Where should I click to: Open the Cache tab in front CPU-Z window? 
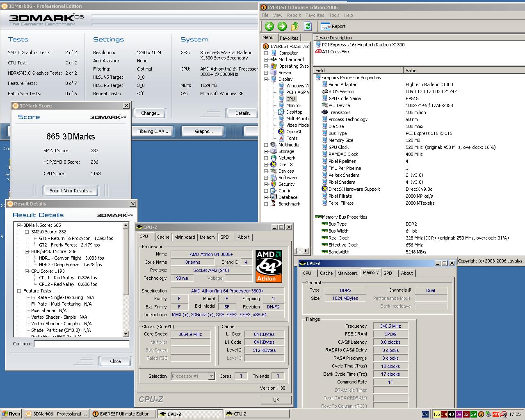pyautogui.click(x=163, y=237)
